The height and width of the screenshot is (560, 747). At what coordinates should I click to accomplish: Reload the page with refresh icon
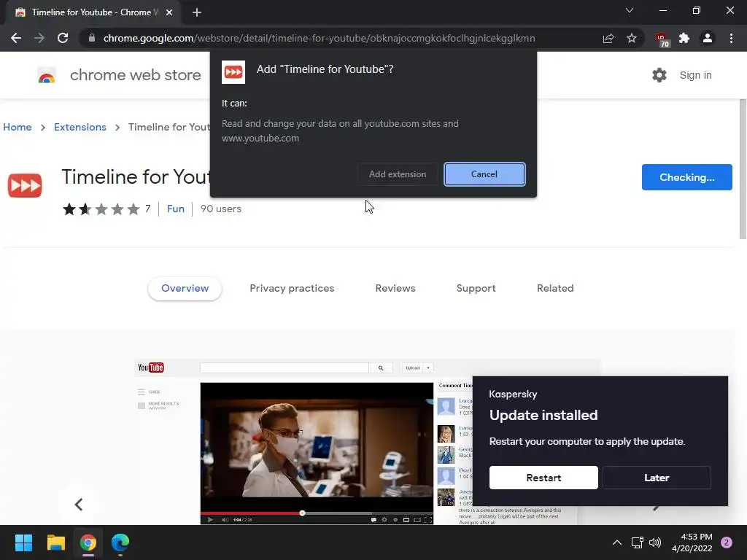(63, 38)
